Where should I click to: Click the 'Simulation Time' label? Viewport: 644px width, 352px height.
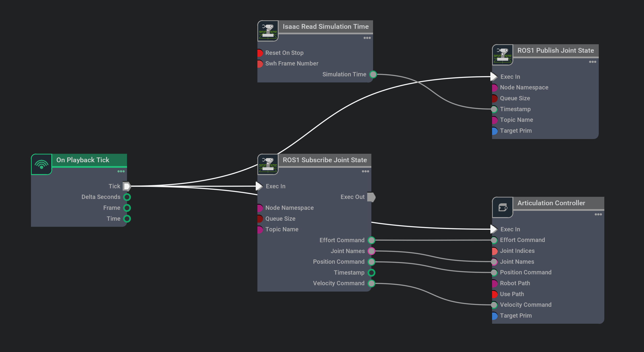344,74
